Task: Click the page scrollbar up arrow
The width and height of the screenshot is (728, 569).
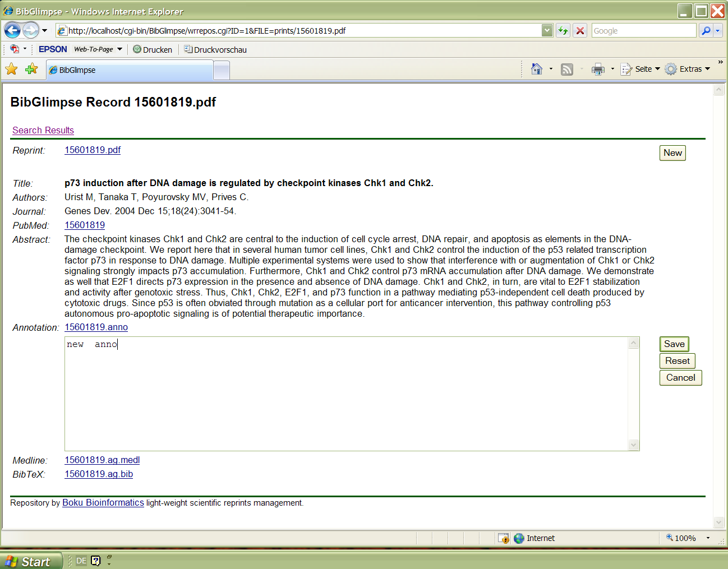Action: click(719, 90)
